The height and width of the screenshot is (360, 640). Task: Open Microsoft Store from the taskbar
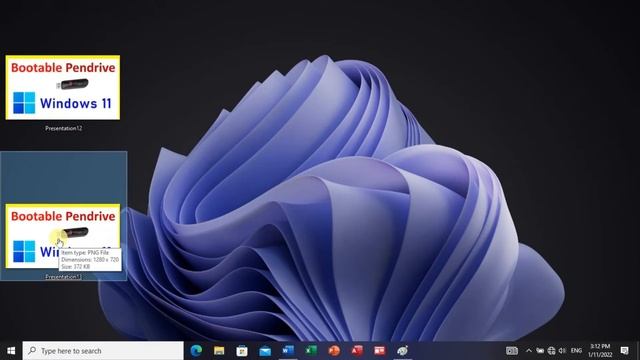pos(242,350)
